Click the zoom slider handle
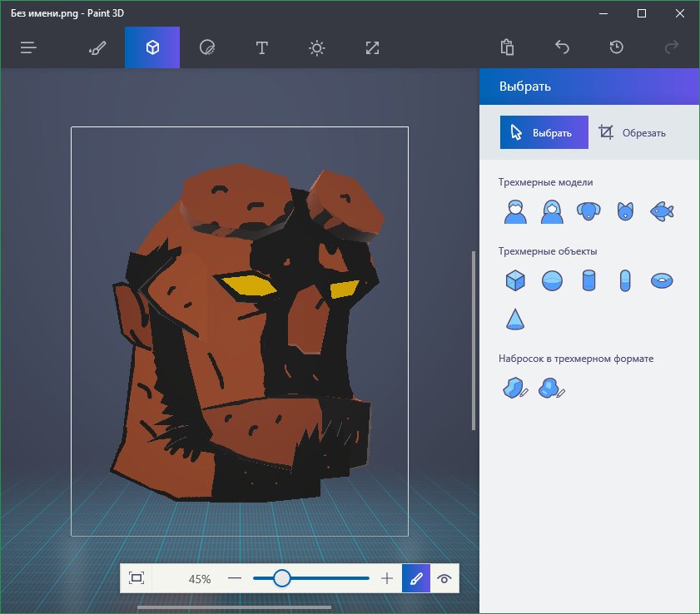 click(x=282, y=578)
